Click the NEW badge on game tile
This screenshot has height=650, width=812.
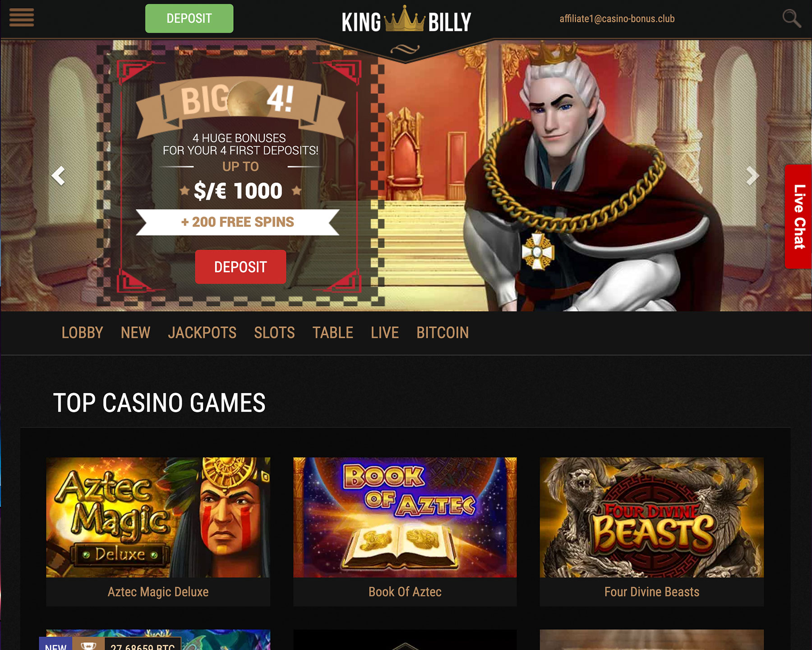click(x=56, y=645)
